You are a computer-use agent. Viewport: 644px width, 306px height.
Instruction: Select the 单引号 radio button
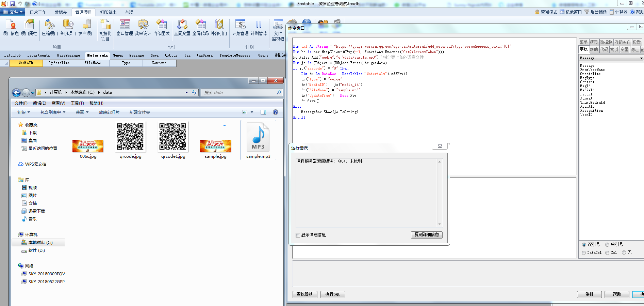coord(607,245)
